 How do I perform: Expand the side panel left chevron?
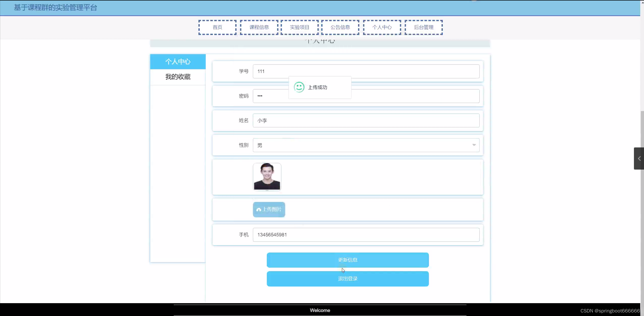(x=639, y=159)
